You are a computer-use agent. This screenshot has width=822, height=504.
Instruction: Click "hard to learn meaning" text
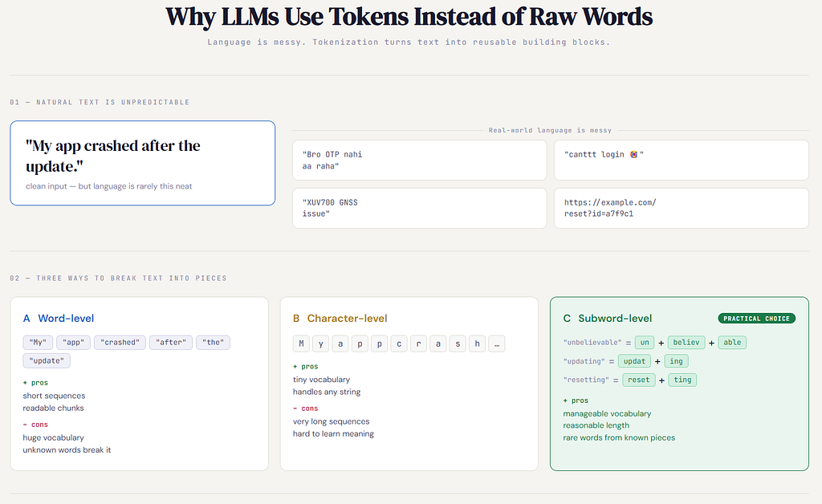click(x=333, y=434)
